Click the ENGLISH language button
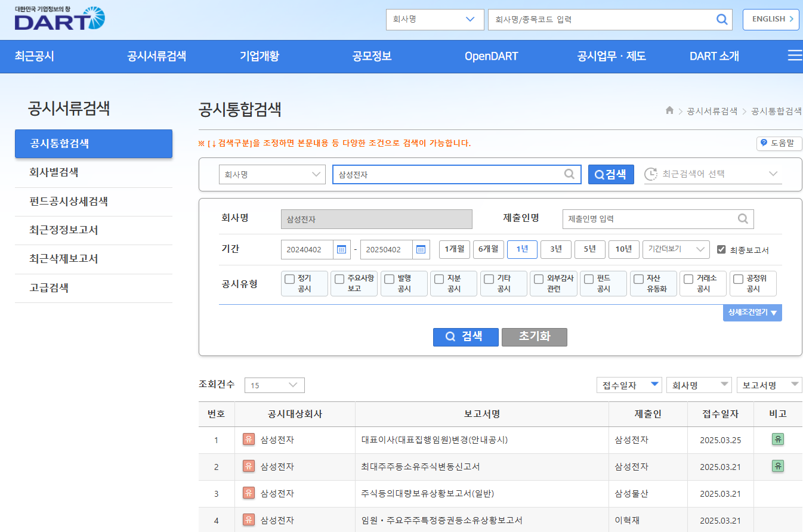Viewport: 803px width, 532px height. (x=771, y=19)
